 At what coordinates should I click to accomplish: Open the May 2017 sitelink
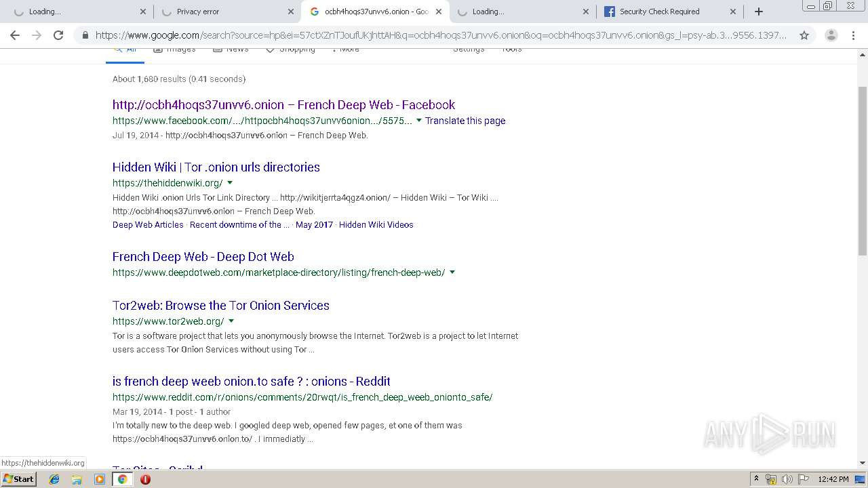(314, 225)
